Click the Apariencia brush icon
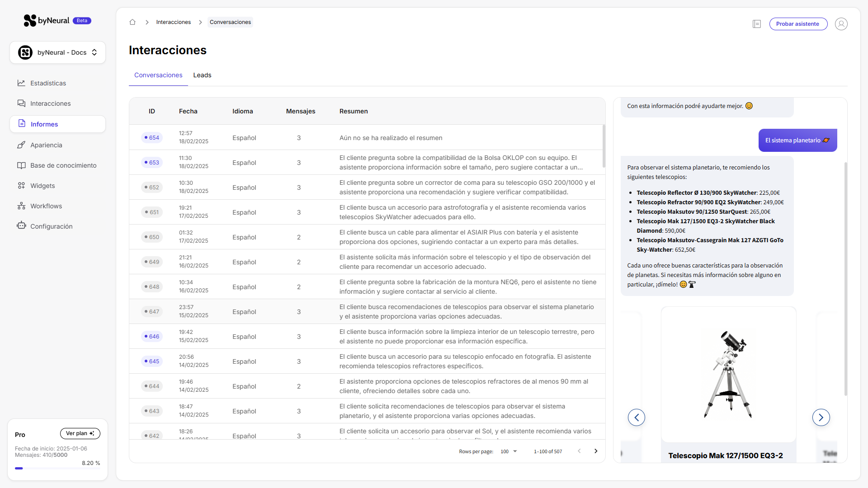This screenshot has height=488, width=868. pyautogui.click(x=21, y=145)
